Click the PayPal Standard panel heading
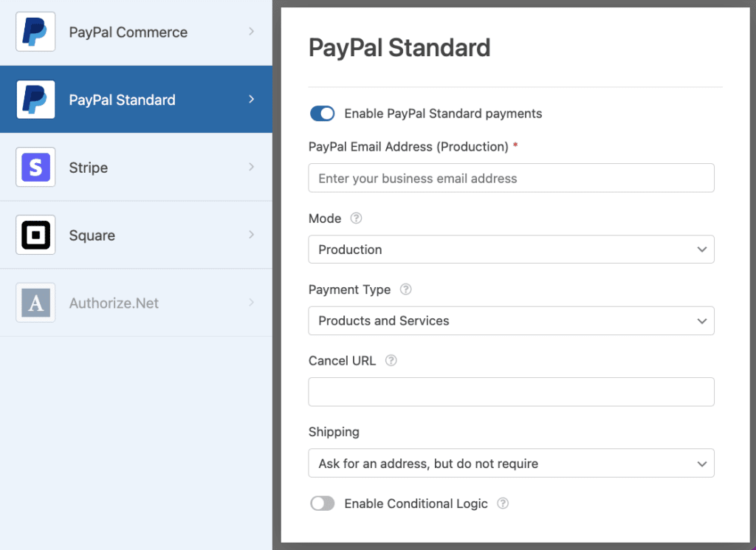The height and width of the screenshot is (550, 756). click(x=399, y=48)
